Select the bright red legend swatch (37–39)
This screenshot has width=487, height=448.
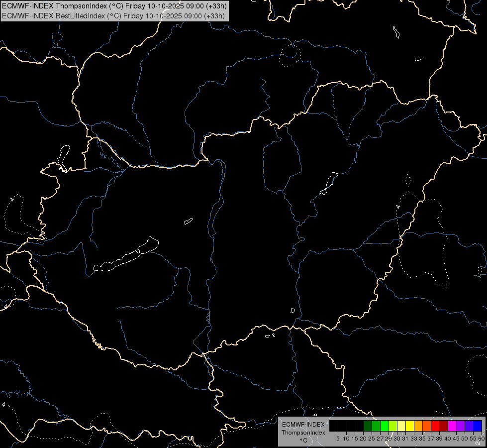point(435,426)
